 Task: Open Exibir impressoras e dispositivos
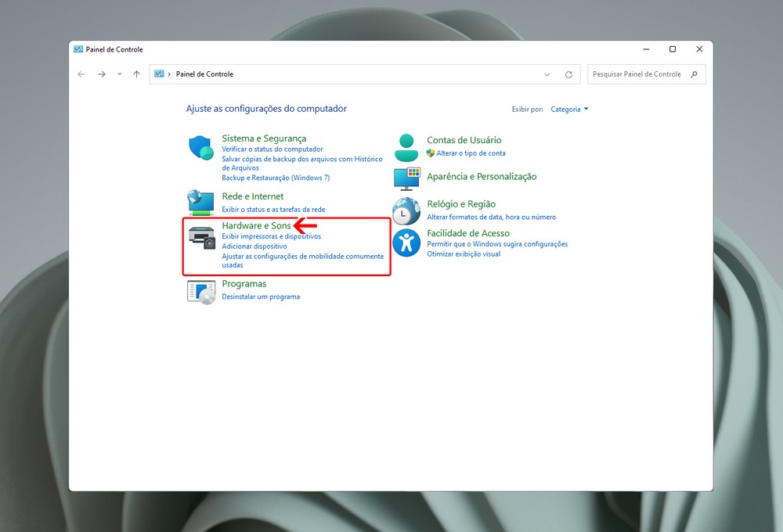click(271, 236)
